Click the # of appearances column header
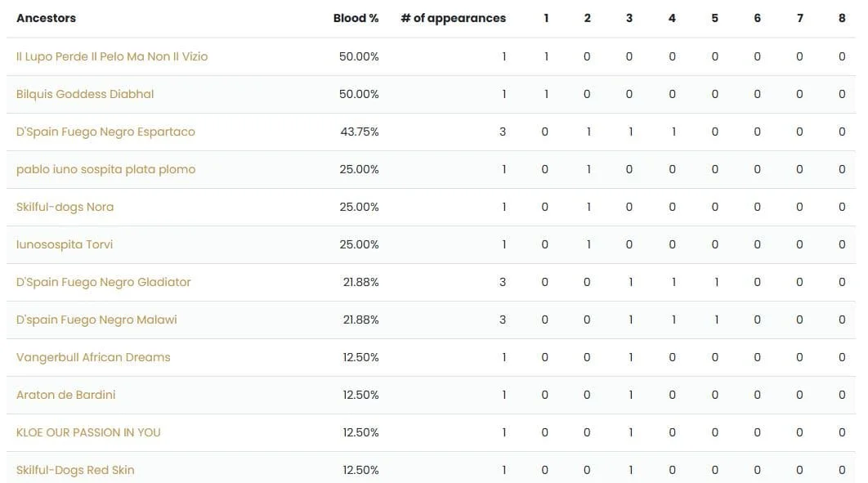This screenshot has height=483, width=868. pos(454,18)
